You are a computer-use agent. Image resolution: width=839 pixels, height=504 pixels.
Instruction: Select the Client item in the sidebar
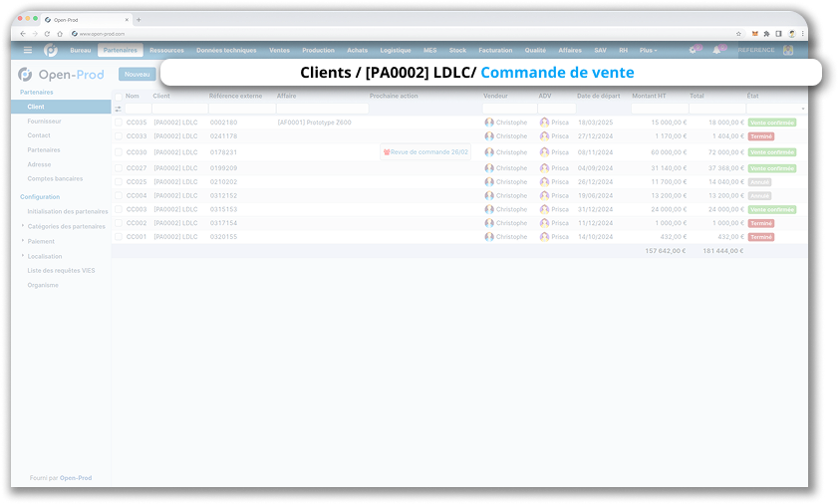(61, 107)
